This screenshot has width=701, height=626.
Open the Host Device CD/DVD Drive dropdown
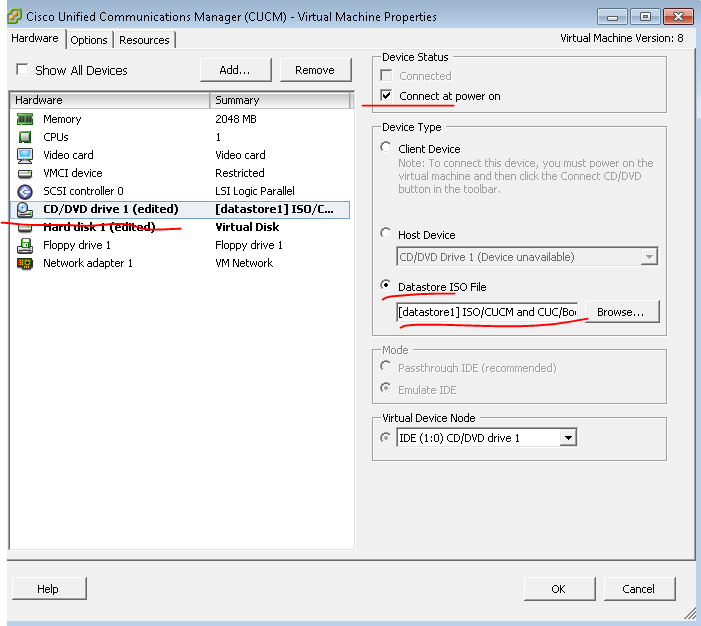[649, 257]
